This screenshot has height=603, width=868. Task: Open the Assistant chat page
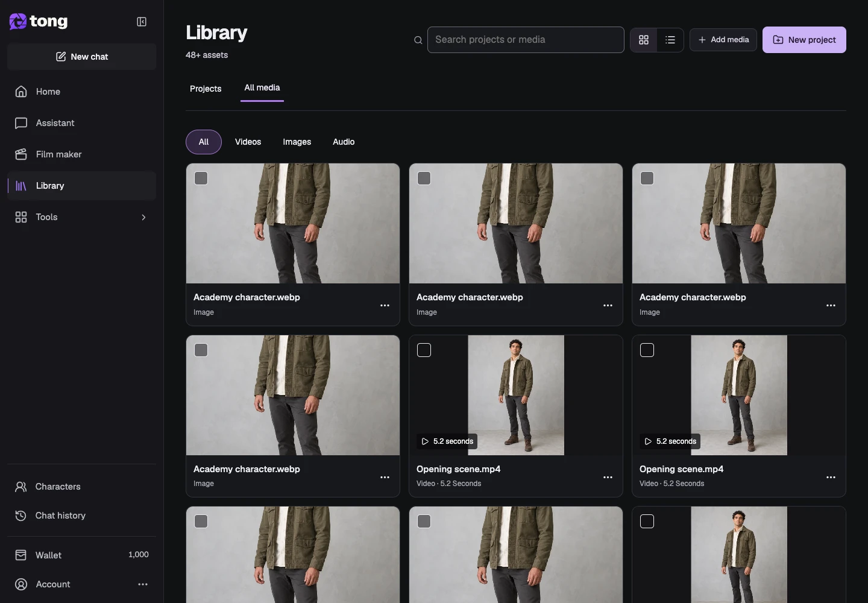[81, 123]
